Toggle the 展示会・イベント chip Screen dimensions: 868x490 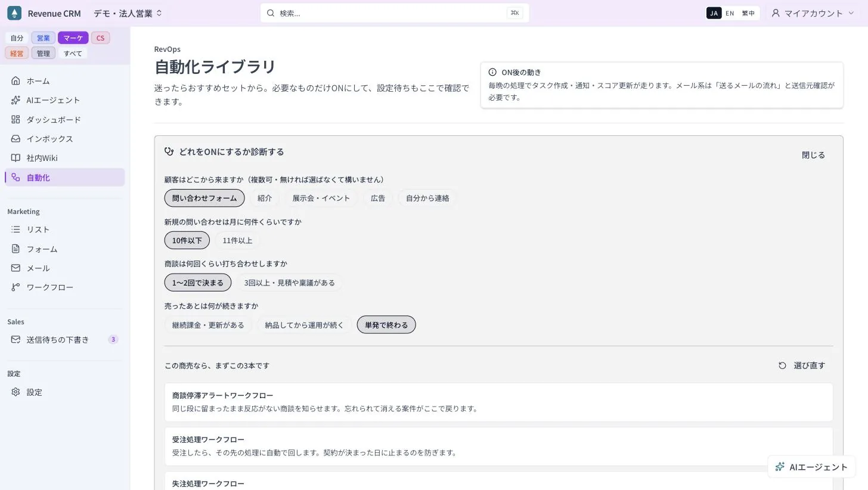pyautogui.click(x=321, y=198)
